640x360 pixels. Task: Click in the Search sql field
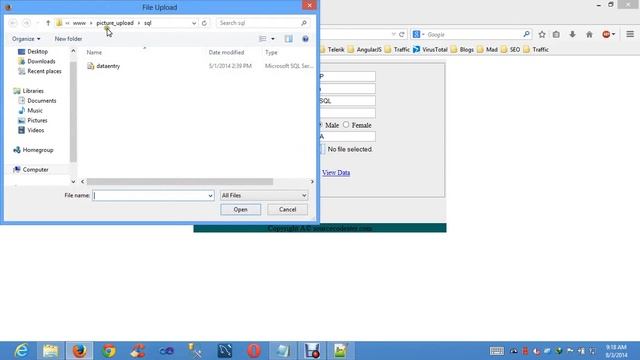[x=258, y=23]
